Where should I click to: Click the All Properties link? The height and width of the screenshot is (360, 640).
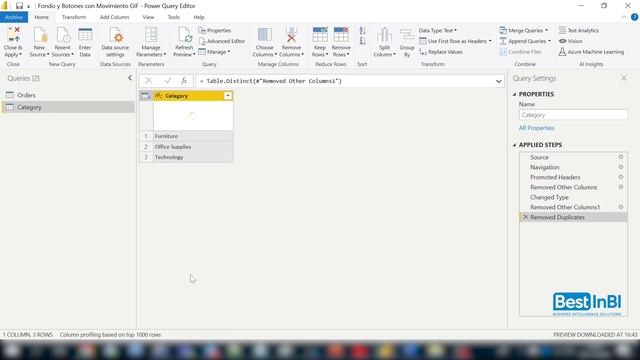coord(536,128)
